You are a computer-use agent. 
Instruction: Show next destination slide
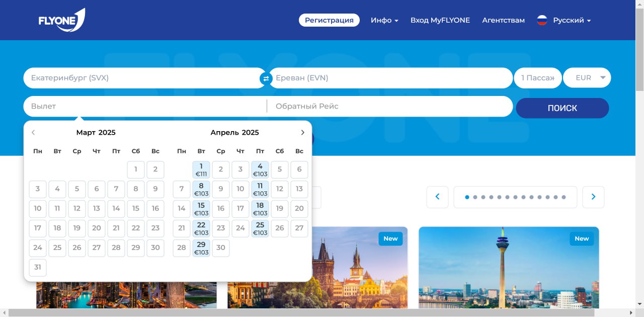[x=593, y=197]
